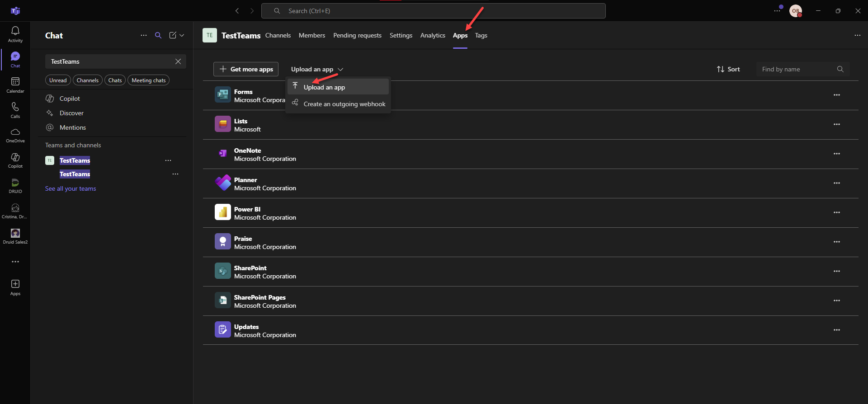
Task: Switch to the Members tab
Action: click(x=312, y=35)
